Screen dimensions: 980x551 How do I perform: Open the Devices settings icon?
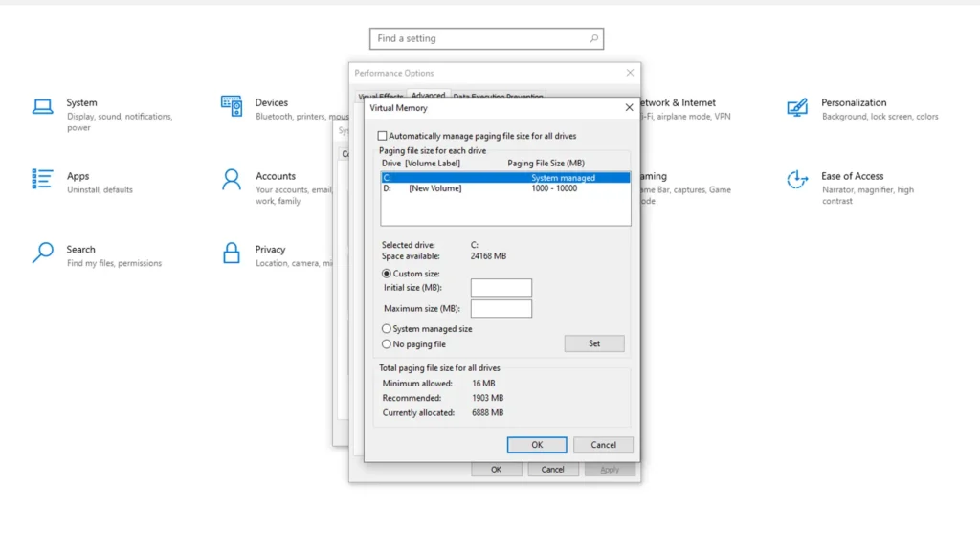pyautogui.click(x=232, y=106)
